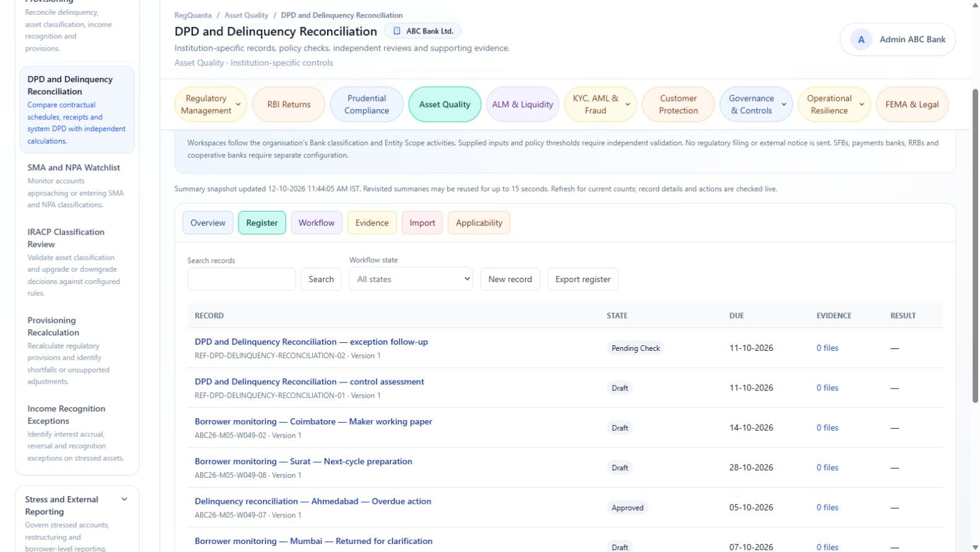Image resolution: width=980 pixels, height=552 pixels.
Task: Open IRACP Classification Review in sidebar
Action: pos(77,262)
